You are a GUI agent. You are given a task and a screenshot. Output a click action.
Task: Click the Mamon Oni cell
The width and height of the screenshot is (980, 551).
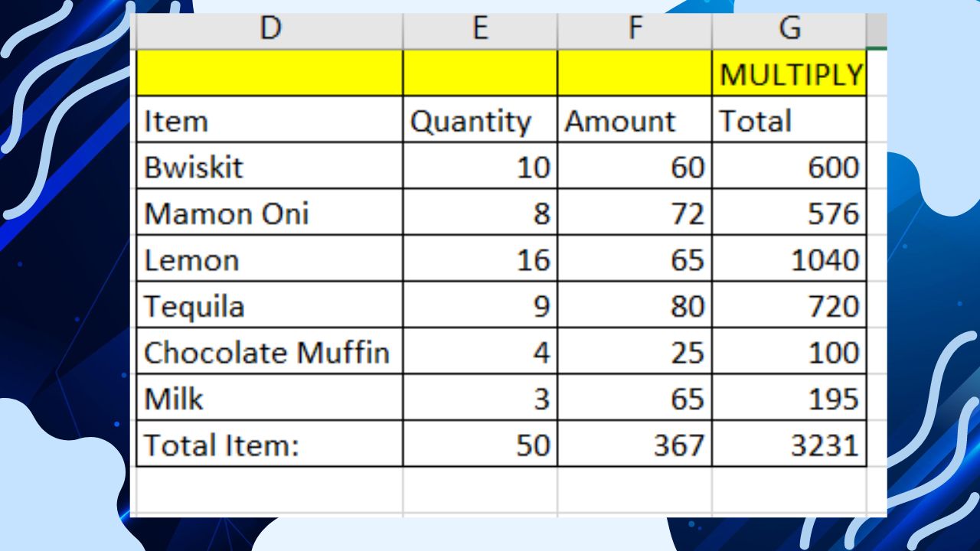269,213
